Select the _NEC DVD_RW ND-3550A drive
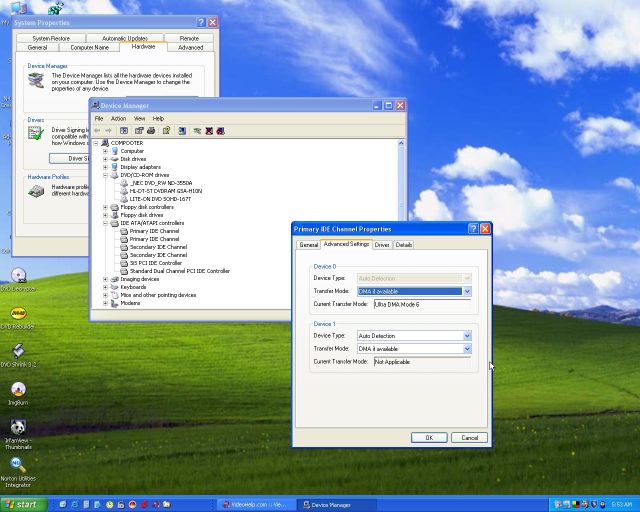 pyautogui.click(x=160, y=183)
